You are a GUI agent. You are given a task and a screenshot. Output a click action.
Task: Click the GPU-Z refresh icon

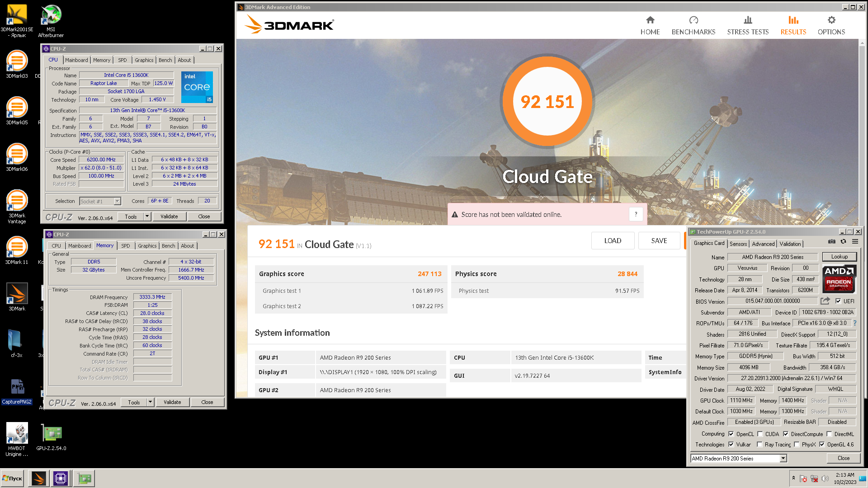tap(843, 242)
